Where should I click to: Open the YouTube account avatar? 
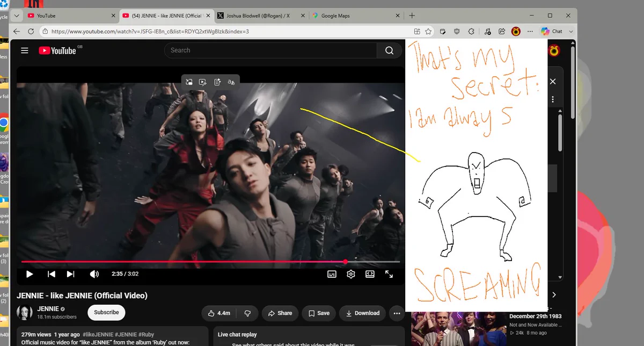pyautogui.click(x=554, y=51)
